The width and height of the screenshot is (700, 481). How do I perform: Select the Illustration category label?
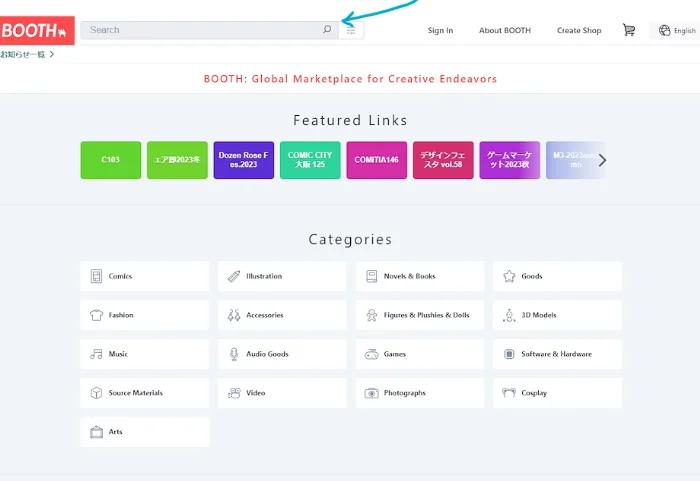[264, 276]
